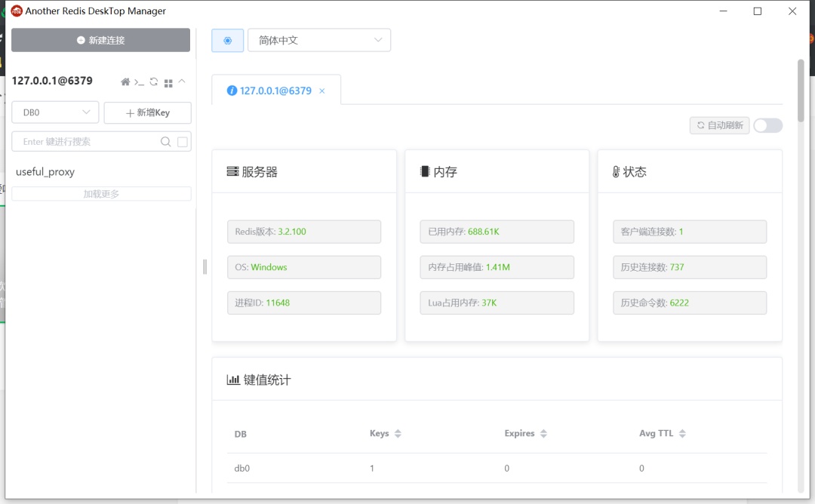This screenshot has height=504, width=815.
Task: Click the new connection button
Action: [101, 40]
